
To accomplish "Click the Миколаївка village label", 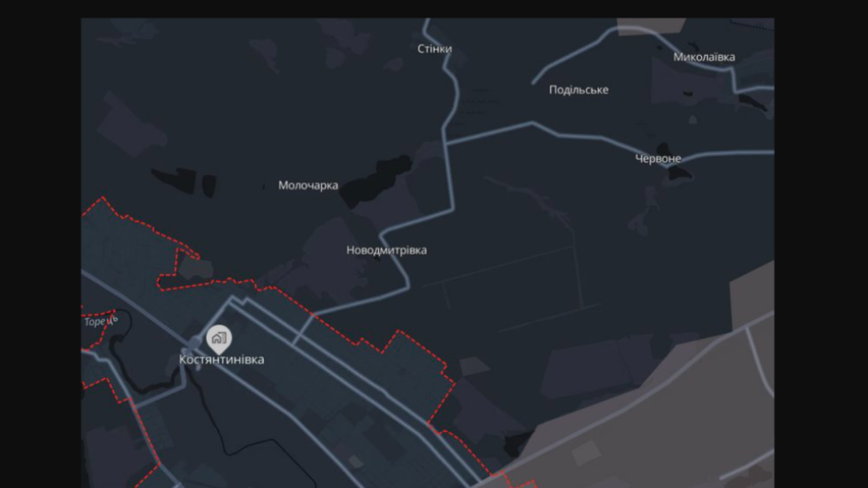I will pos(704,57).
